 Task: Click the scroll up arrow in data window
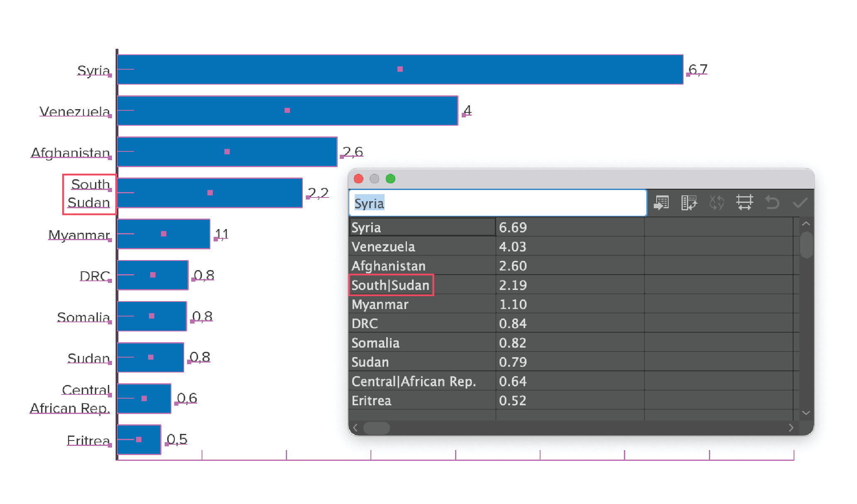[x=806, y=224]
